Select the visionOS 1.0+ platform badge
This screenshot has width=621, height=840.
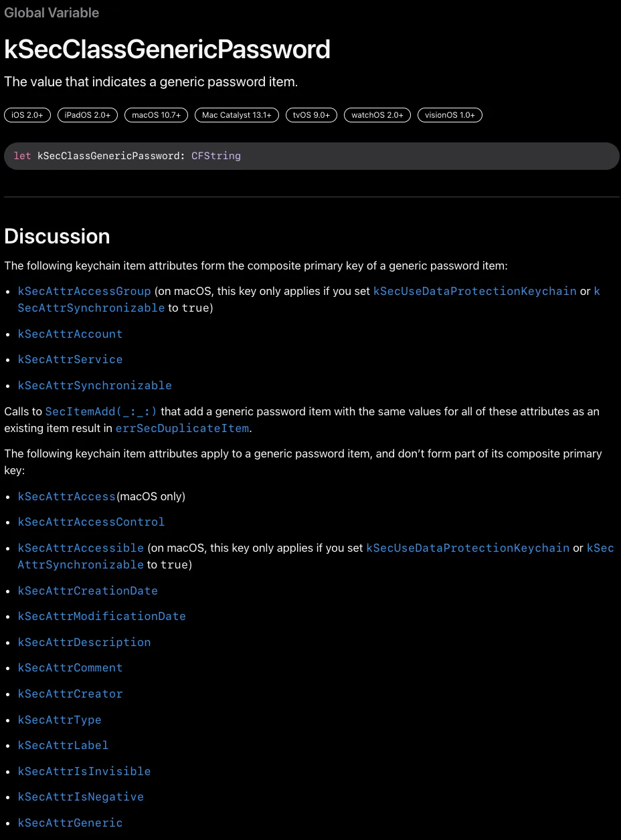click(x=450, y=114)
